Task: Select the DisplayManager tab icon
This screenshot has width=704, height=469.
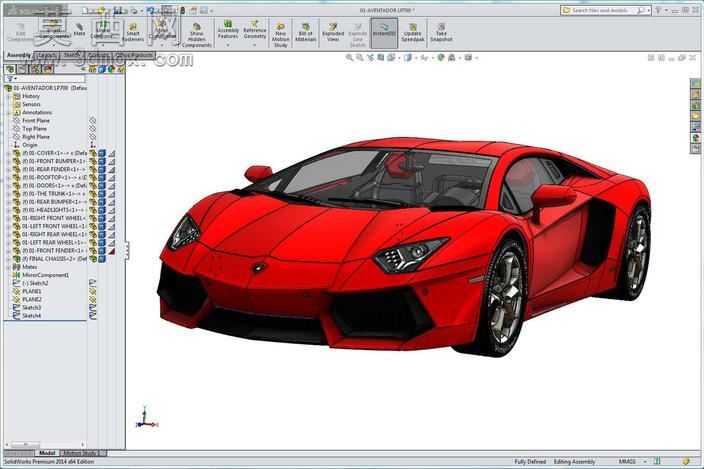Action: pyautogui.click(x=48, y=69)
